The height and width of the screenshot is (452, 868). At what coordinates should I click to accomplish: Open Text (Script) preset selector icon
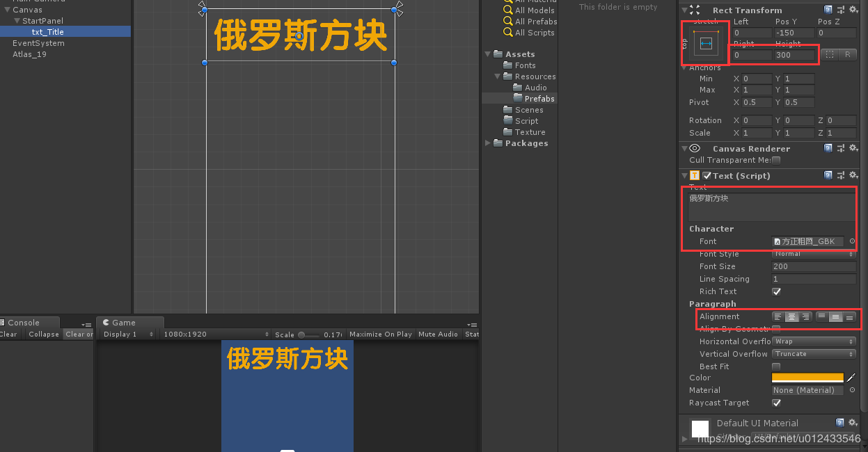pyautogui.click(x=841, y=175)
